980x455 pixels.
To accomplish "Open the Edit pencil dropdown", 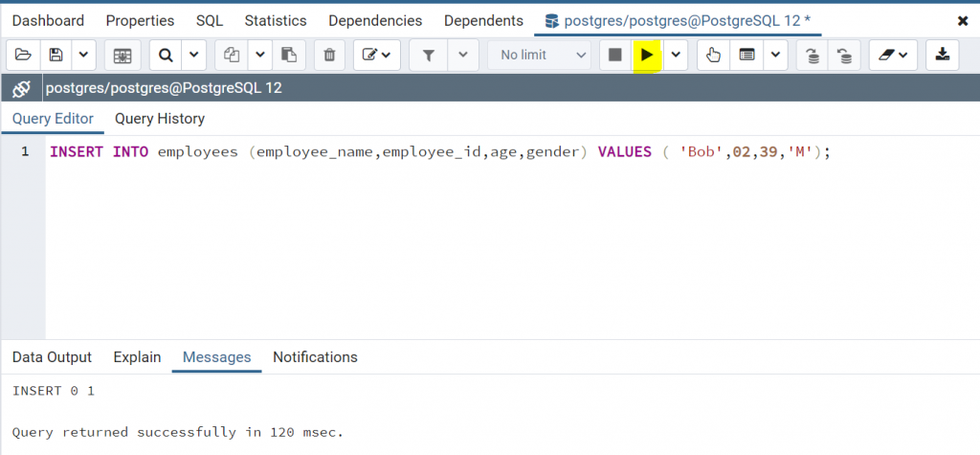I will [x=377, y=55].
